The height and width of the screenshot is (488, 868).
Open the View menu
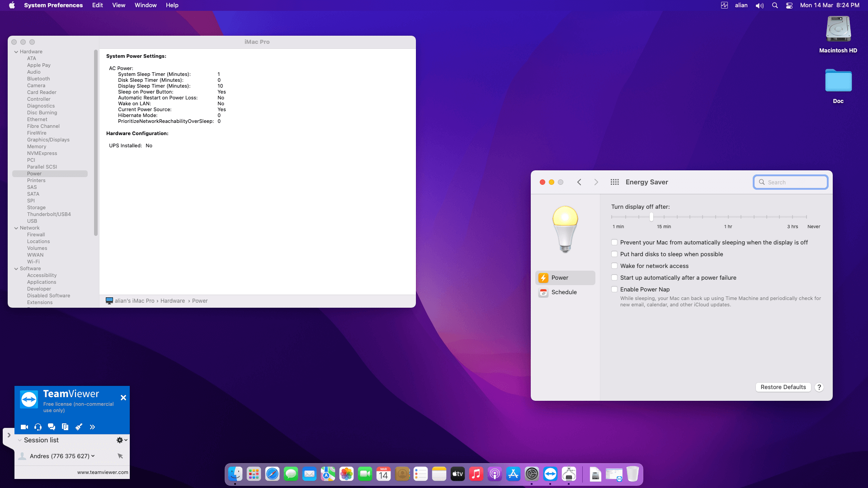click(119, 5)
